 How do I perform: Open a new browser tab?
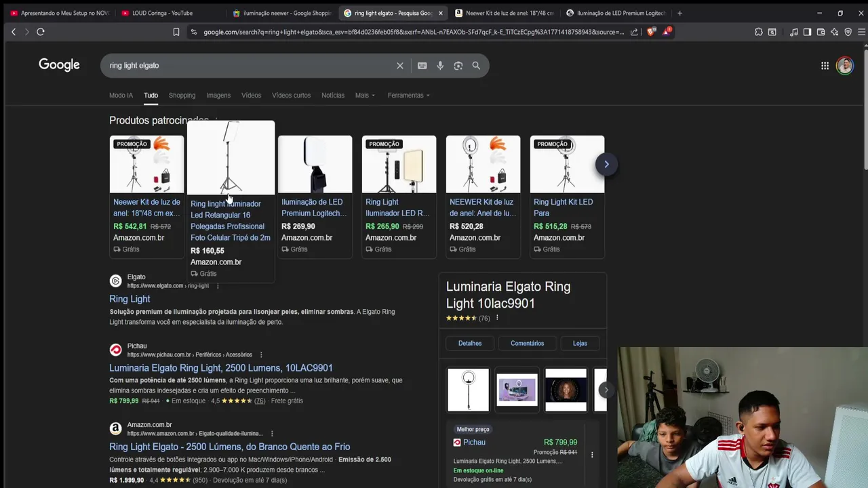pyautogui.click(x=679, y=13)
